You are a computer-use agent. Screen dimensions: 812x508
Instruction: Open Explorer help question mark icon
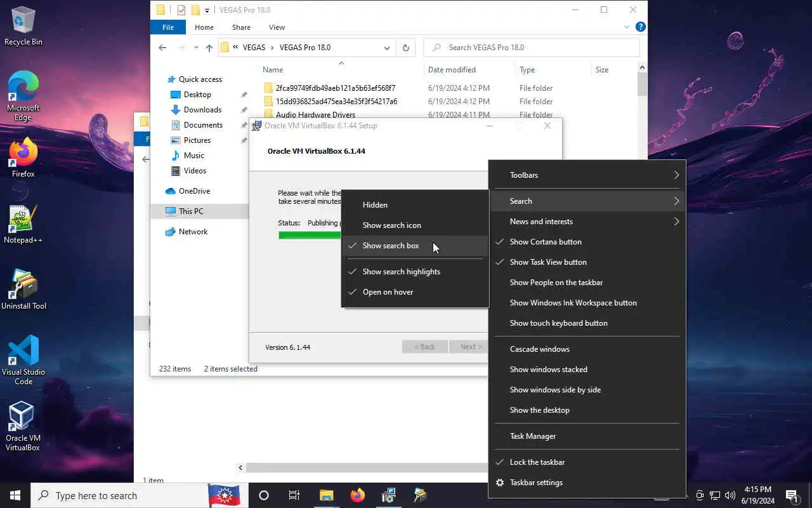coord(641,27)
